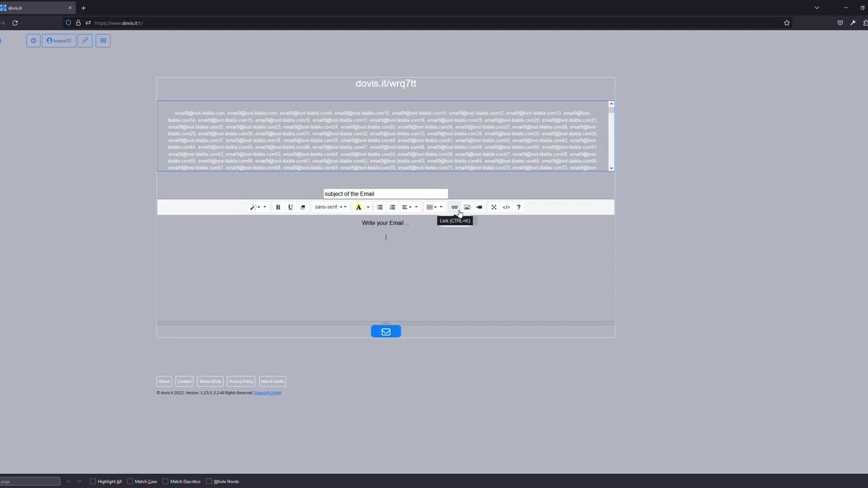Screen dimensions: 868x488
Task: Click the subject of the Email field
Action: tap(386, 194)
